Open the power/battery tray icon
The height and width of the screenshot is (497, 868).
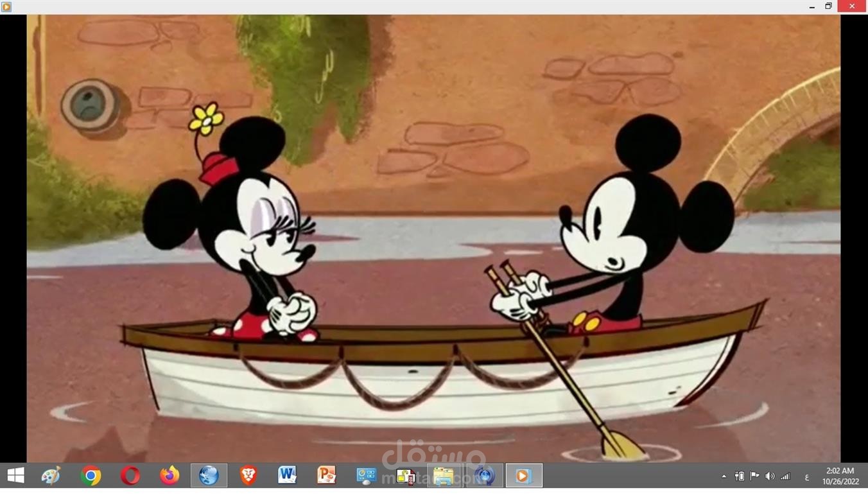pos(740,476)
